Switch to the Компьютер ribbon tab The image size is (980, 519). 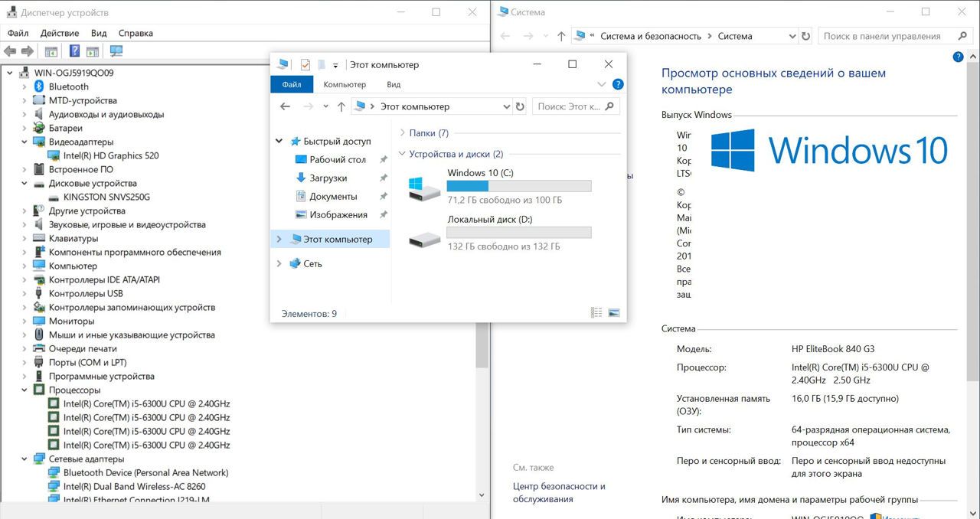(345, 84)
